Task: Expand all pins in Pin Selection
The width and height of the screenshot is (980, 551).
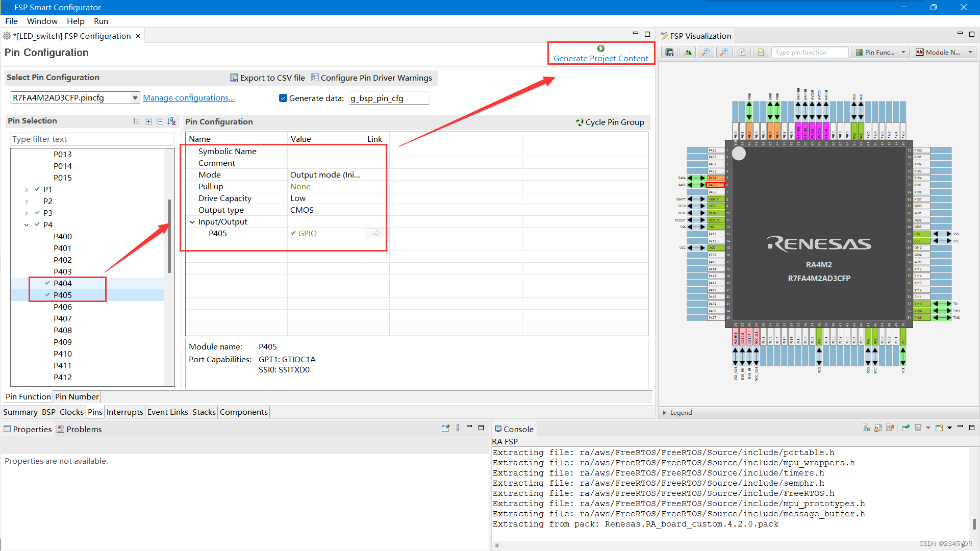Action: pyautogui.click(x=148, y=121)
